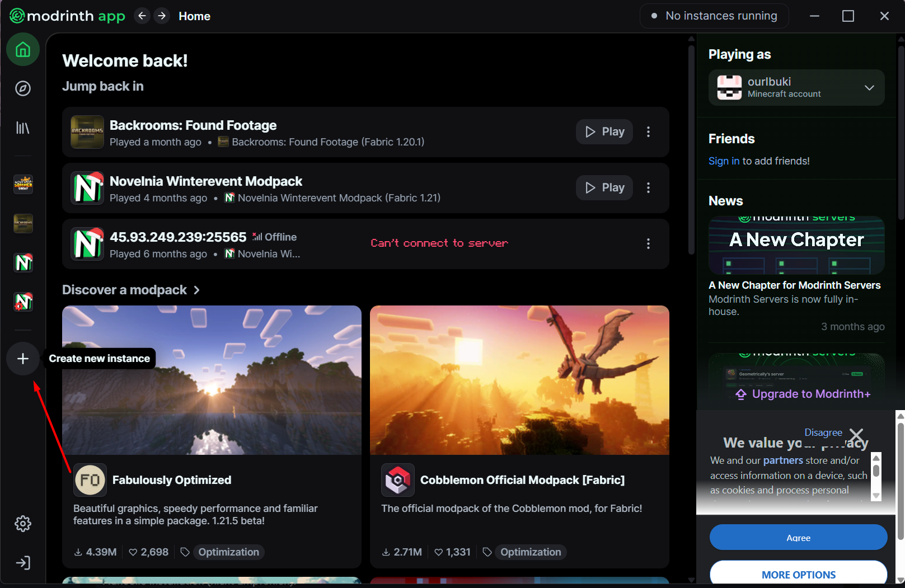Click the plus Create new instance button
The width and height of the screenshot is (905, 588).
[x=23, y=359]
